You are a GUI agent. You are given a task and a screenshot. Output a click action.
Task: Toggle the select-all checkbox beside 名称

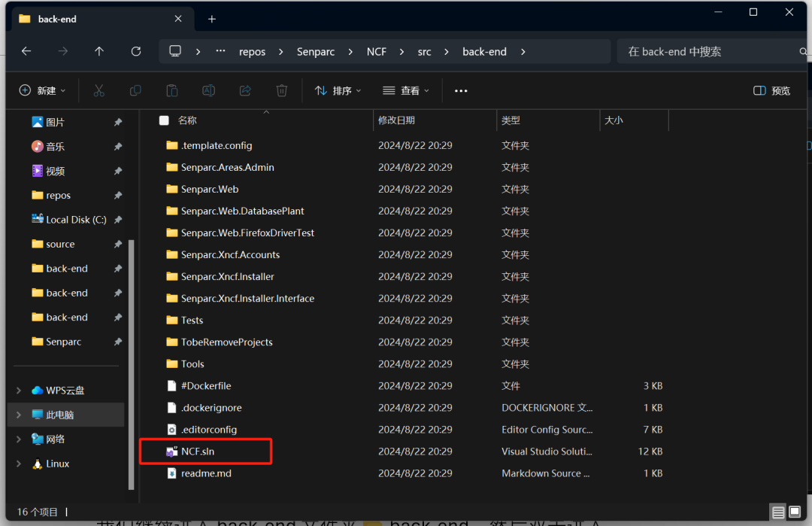coord(164,120)
